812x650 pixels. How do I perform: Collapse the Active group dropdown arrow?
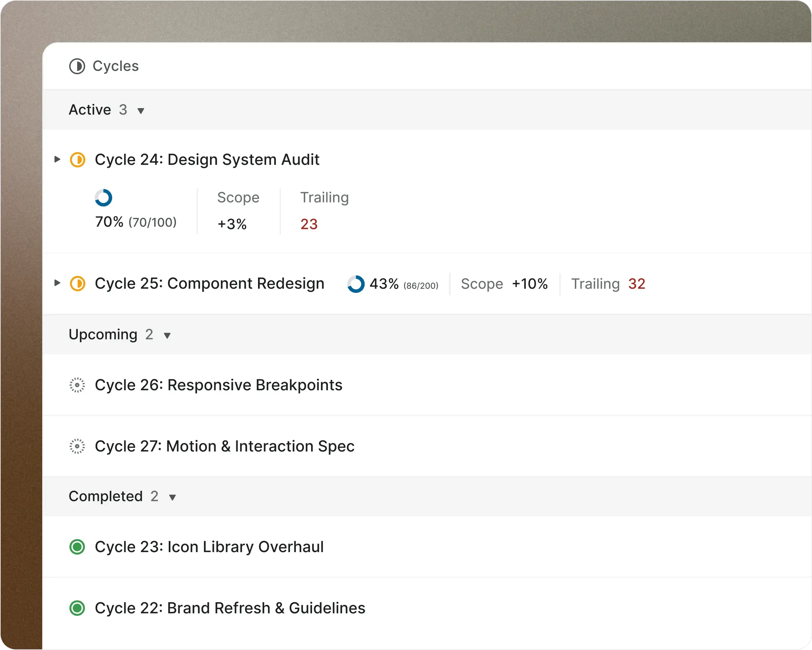[x=141, y=111]
